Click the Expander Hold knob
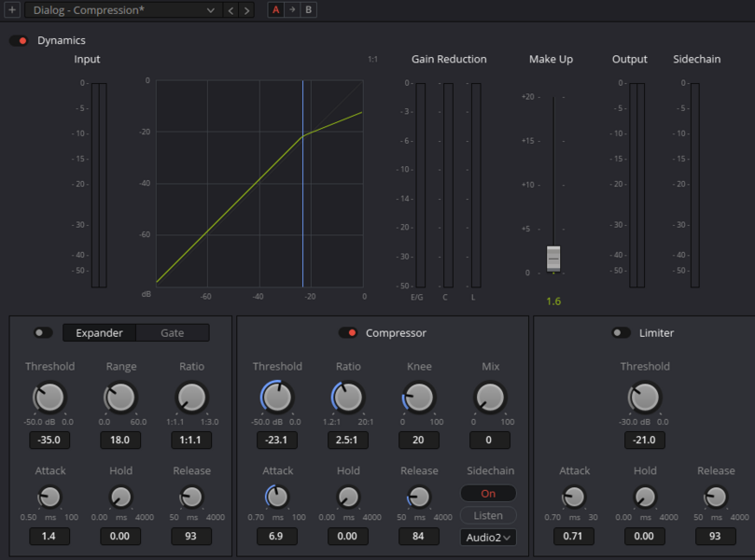The image size is (755, 560). 120,497
